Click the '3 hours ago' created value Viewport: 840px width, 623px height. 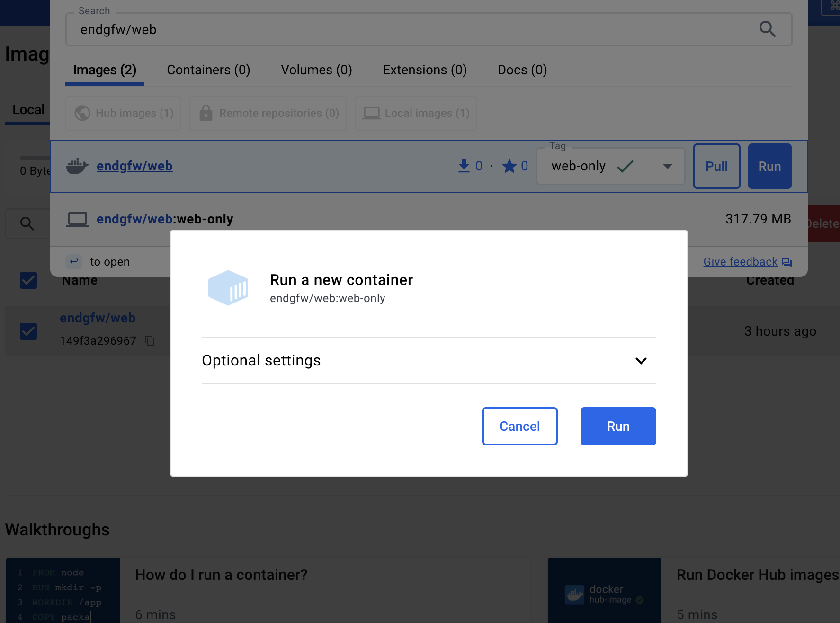[780, 331]
